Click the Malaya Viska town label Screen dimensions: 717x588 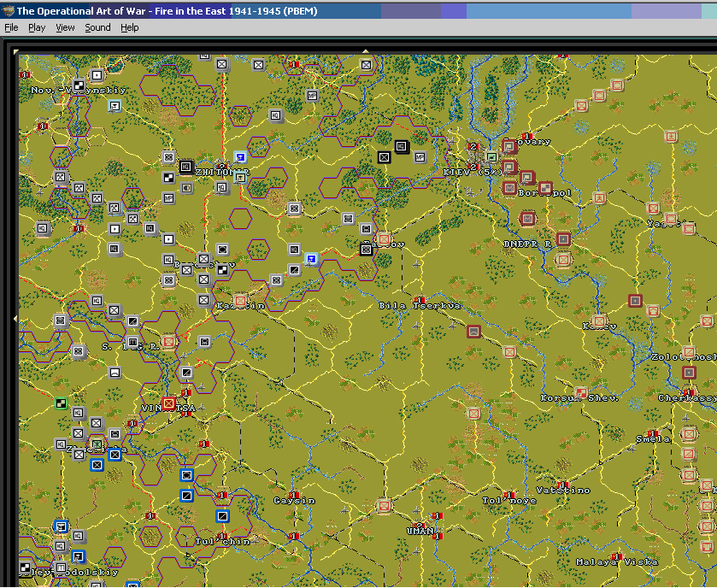[x=617, y=562]
